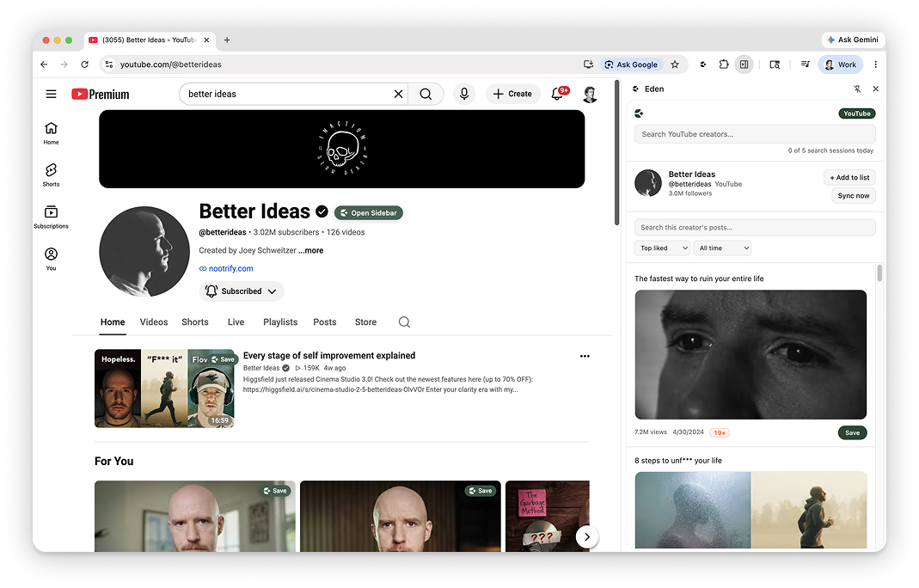
Task: Open the Top liked sort dropdown
Action: coord(662,248)
